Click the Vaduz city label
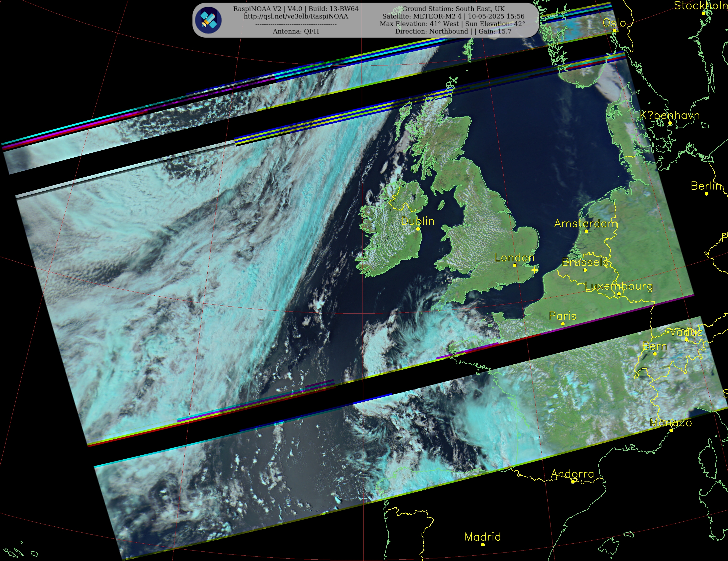Image resolution: width=728 pixels, height=561 pixels. tap(686, 332)
